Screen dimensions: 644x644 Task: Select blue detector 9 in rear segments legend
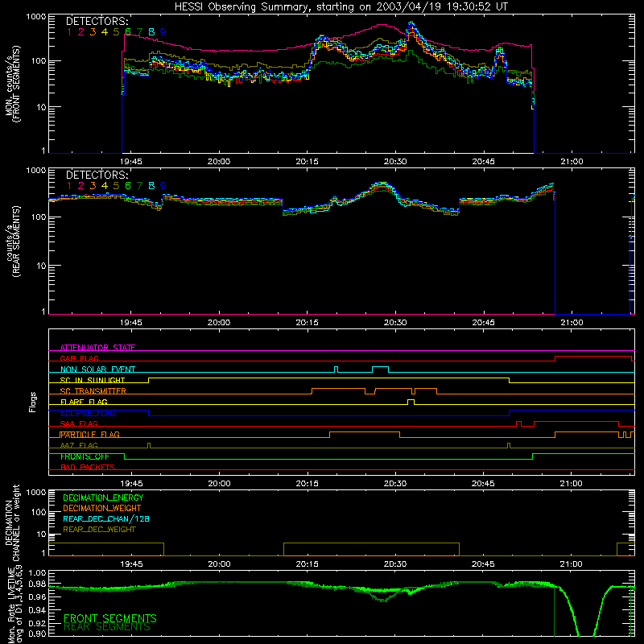[x=163, y=186]
